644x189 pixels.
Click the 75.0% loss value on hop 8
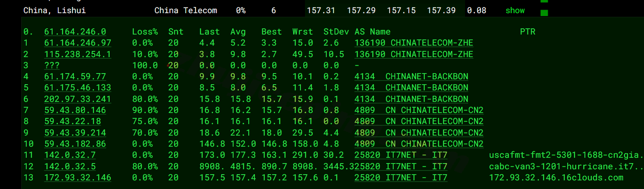point(145,121)
